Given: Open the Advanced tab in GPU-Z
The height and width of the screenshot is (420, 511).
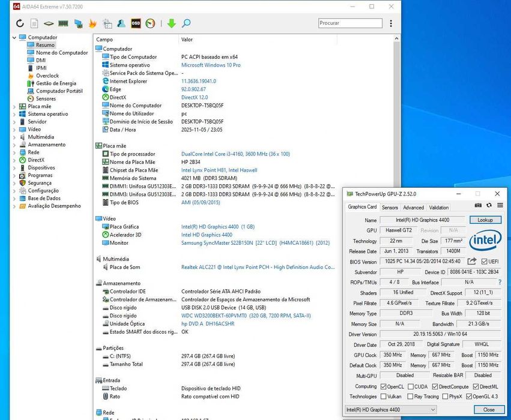Looking at the screenshot, I should pyautogui.click(x=413, y=208).
